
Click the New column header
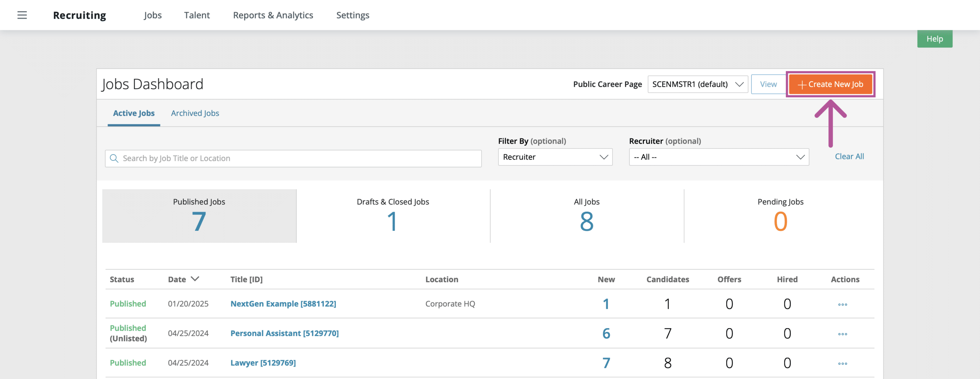(606, 279)
